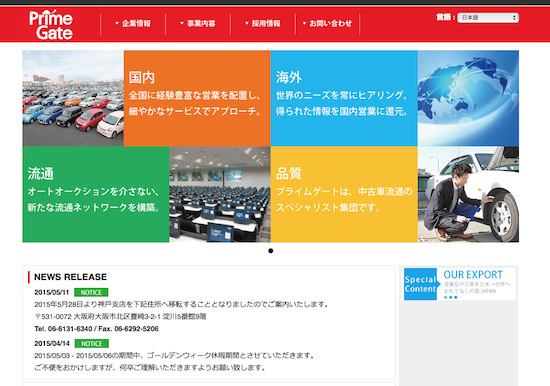
Task: Select the green 流通 tile
Action: click(x=96, y=194)
